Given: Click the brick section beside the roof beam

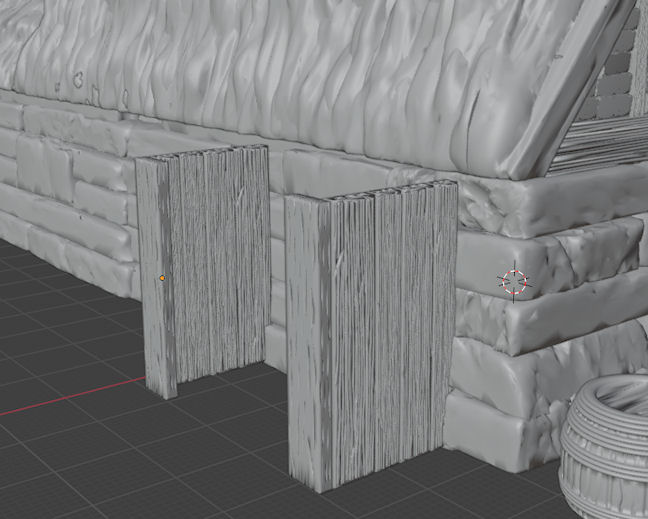Looking at the screenshot, I should click(x=612, y=80).
